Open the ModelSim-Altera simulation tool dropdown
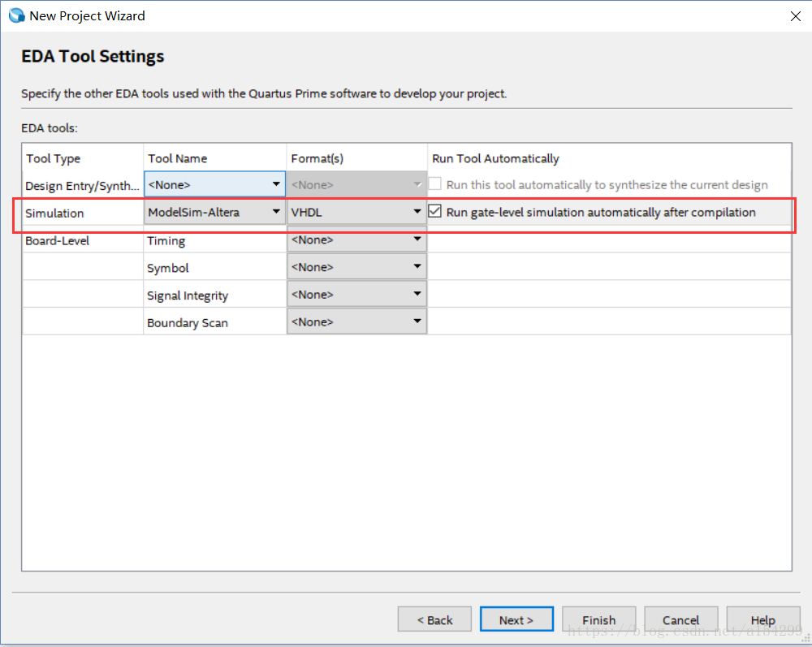The image size is (812, 647). (214, 212)
